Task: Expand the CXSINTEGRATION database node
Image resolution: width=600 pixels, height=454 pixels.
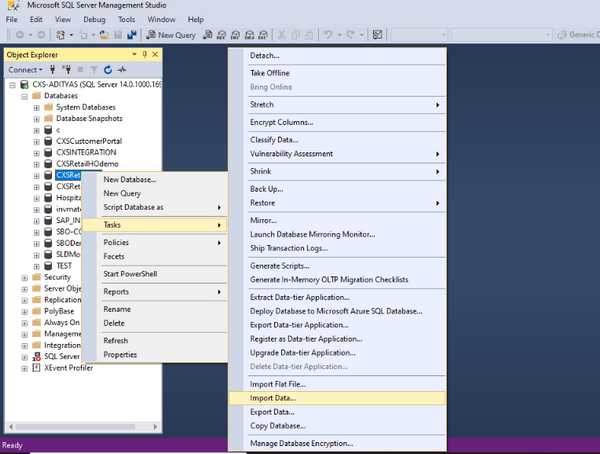Action: point(36,153)
